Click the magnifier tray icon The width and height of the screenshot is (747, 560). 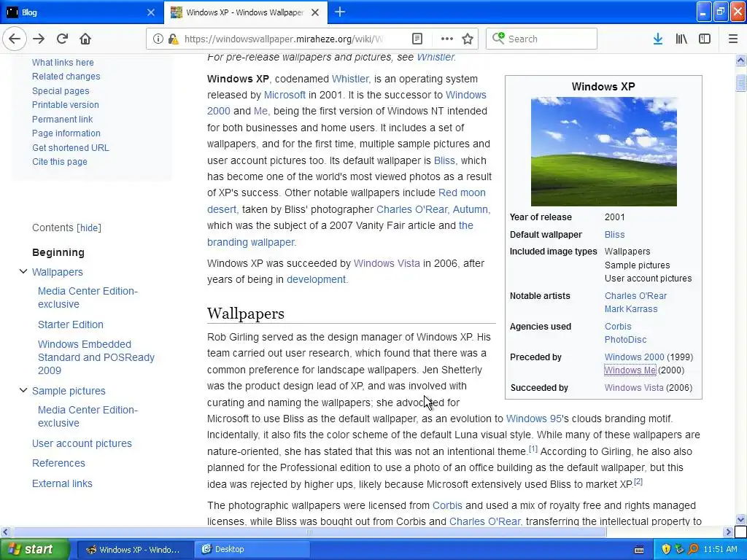click(693, 550)
